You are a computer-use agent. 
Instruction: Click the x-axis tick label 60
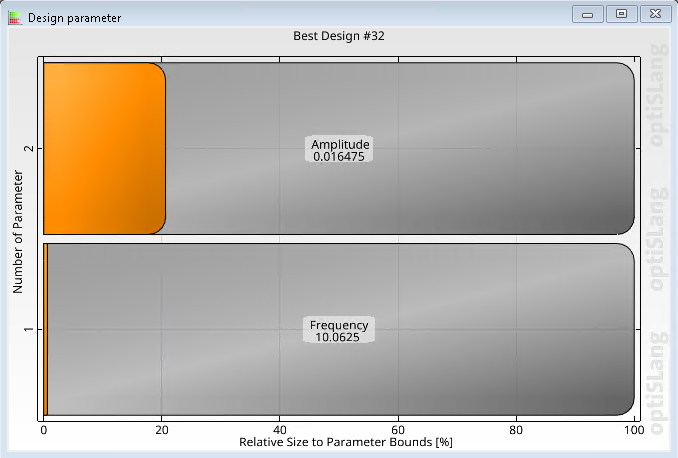point(398,430)
